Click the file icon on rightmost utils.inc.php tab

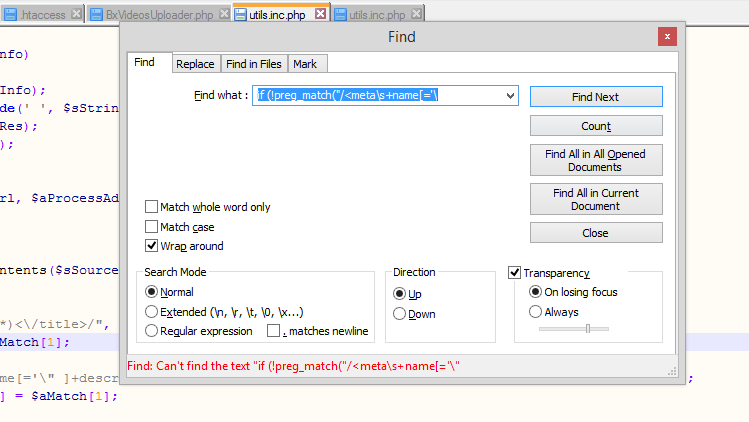[x=340, y=15]
